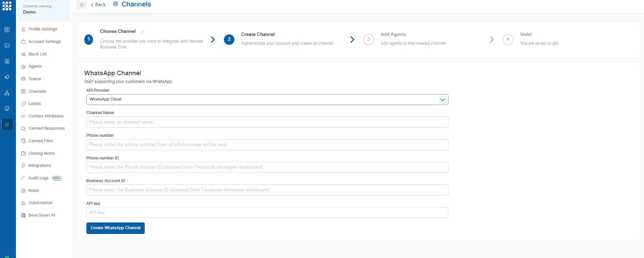This screenshot has width=644, height=258.
Task: Open Profile Settings menu item
Action: point(43,29)
